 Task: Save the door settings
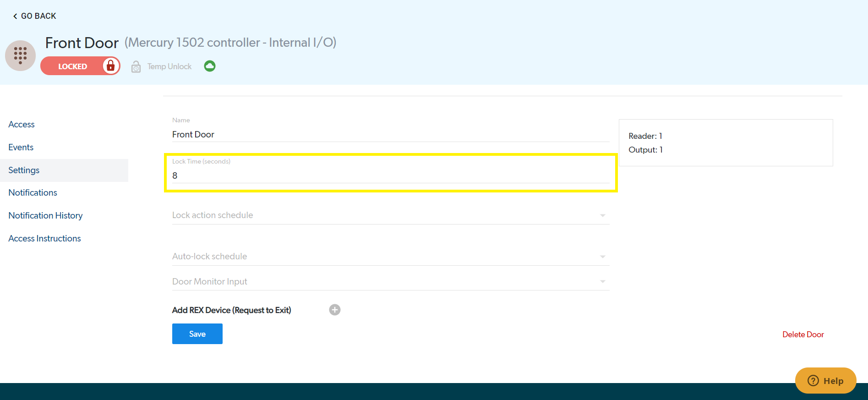point(197,334)
